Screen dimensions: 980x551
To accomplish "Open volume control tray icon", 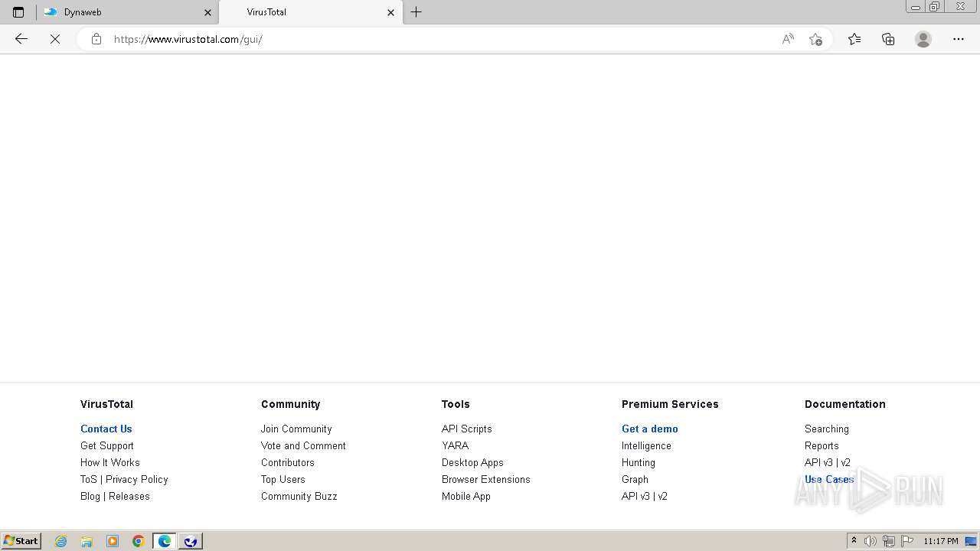I will point(871,541).
